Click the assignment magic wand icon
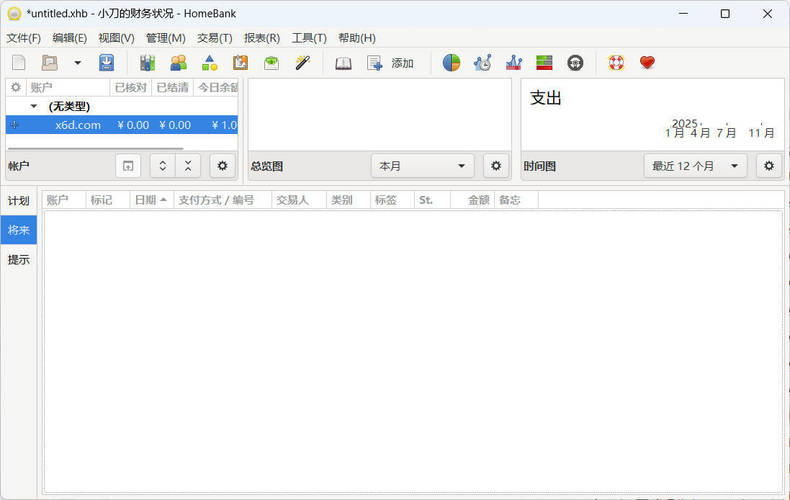 pyautogui.click(x=302, y=63)
